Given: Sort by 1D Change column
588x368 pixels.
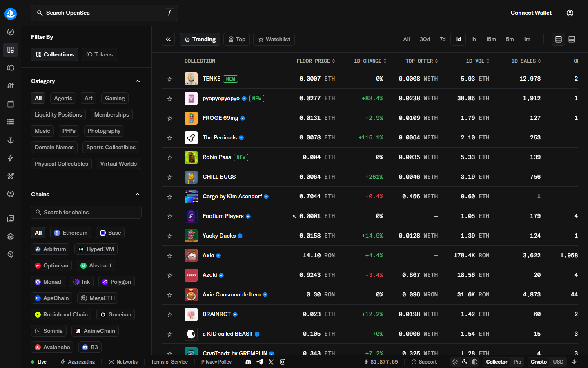Looking at the screenshot, I should click(x=370, y=61).
